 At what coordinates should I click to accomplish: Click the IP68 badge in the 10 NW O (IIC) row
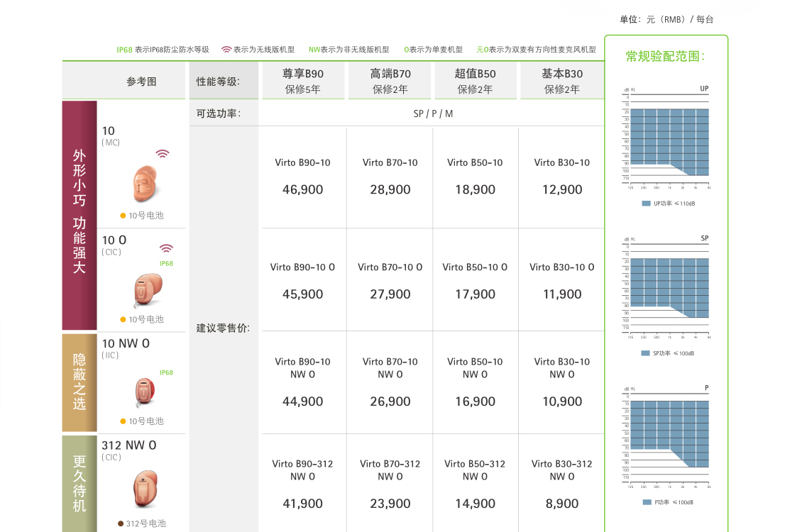pyautogui.click(x=166, y=372)
